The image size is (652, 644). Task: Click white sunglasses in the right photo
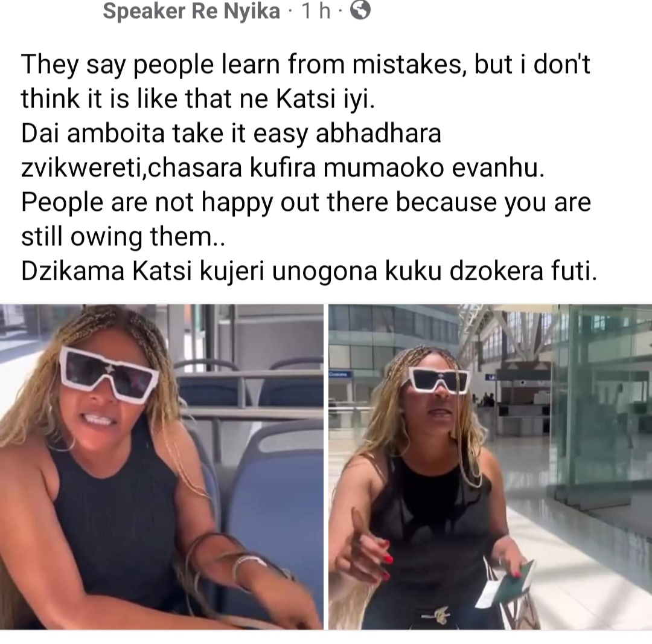pyautogui.click(x=439, y=380)
